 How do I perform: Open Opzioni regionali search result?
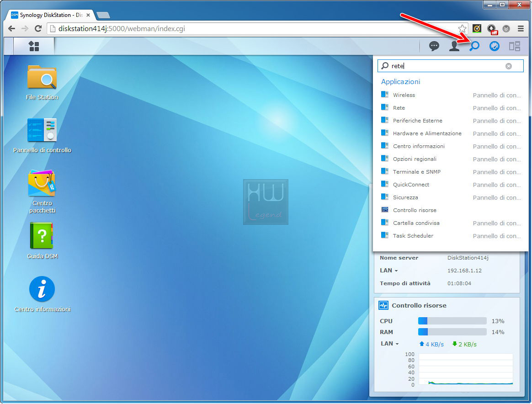pyautogui.click(x=451, y=159)
